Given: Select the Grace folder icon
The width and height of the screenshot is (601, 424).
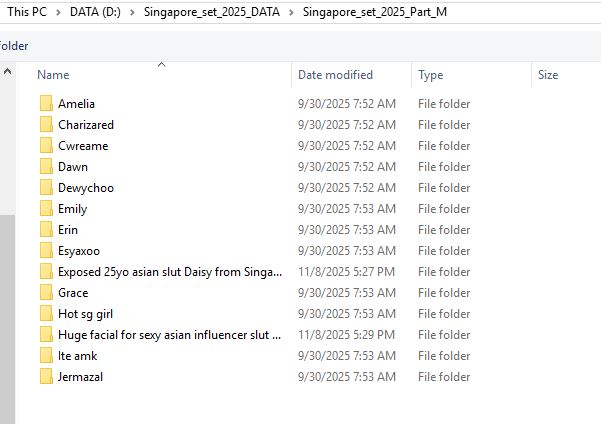Looking at the screenshot, I should tap(46, 293).
